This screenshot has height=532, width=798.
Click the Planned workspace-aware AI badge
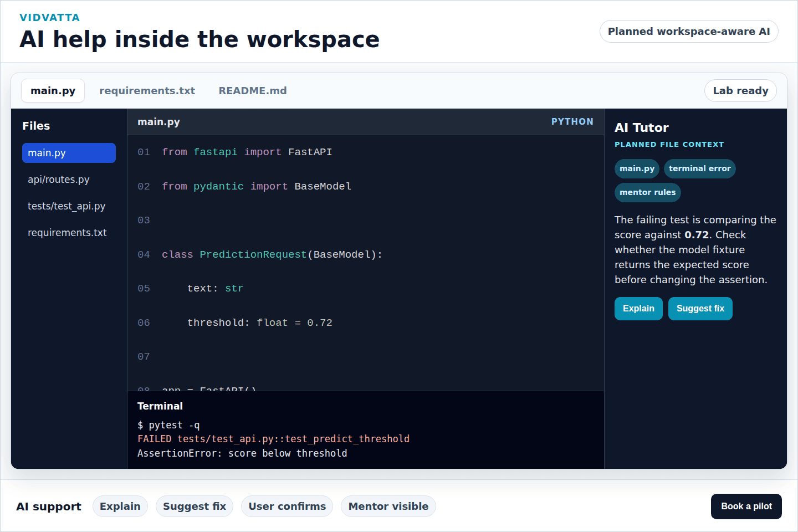(x=689, y=32)
